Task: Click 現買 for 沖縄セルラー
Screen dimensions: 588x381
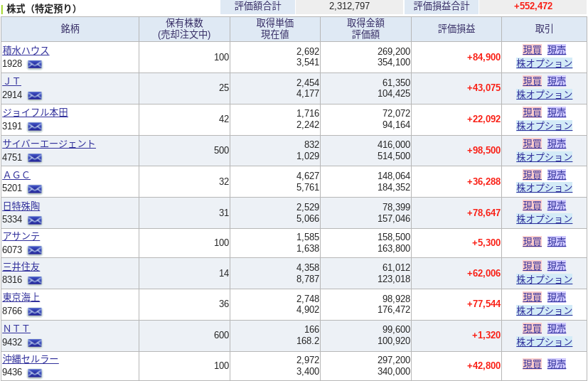Action: click(532, 364)
